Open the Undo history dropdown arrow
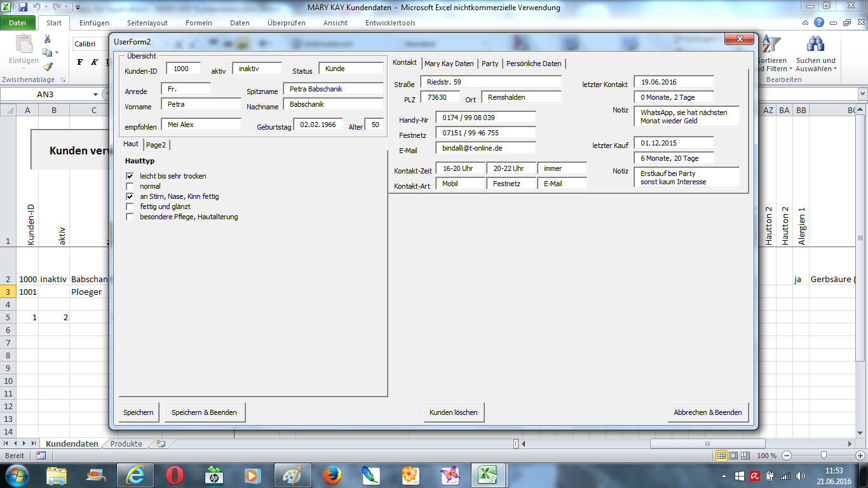This screenshot has width=868, height=488. pyautogui.click(x=45, y=8)
